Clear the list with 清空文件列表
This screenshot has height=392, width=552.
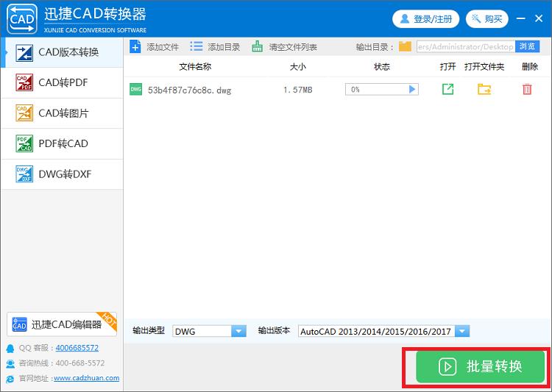(284, 47)
